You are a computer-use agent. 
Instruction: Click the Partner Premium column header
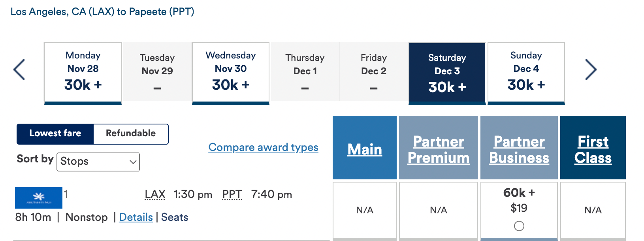coord(439,149)
